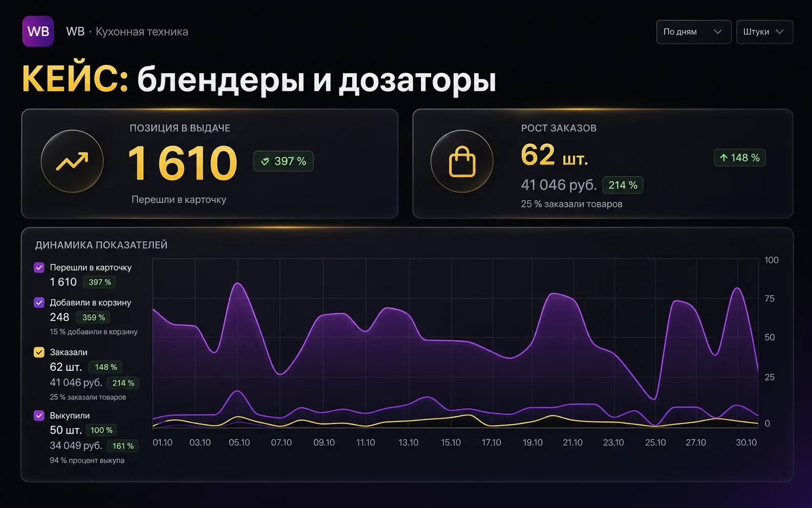Click the '15 % добавили в корзину' legend note
This screenshot has width=812, height=508.
[x=94, y=332]
